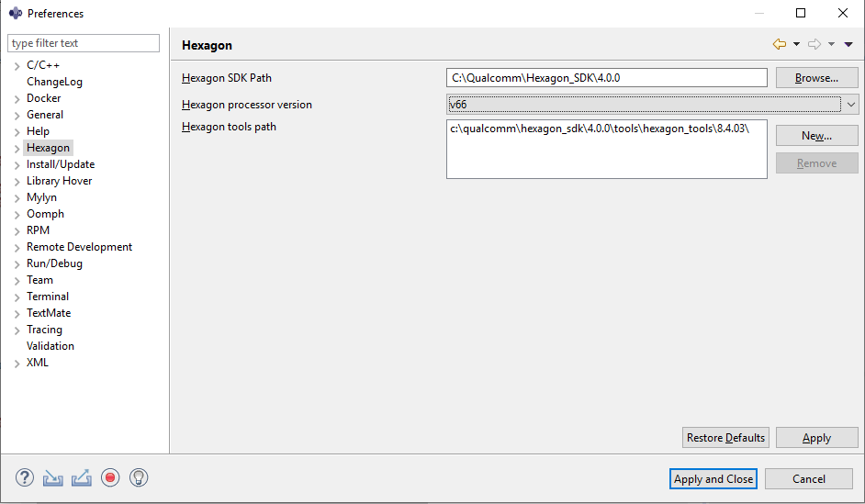The width and height of the screenshot is (865, 504).
Task: Select Validation in the preferences tree
Action: point(51,346)
